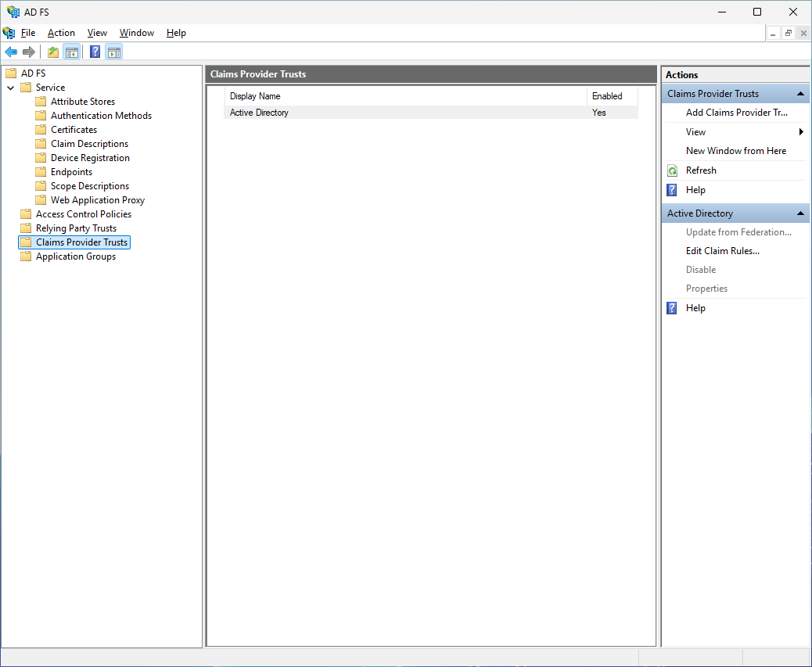The image size is (812, 667).
Task: Select Scope Descriptions in the tree
Action: (x=90, y=186)
